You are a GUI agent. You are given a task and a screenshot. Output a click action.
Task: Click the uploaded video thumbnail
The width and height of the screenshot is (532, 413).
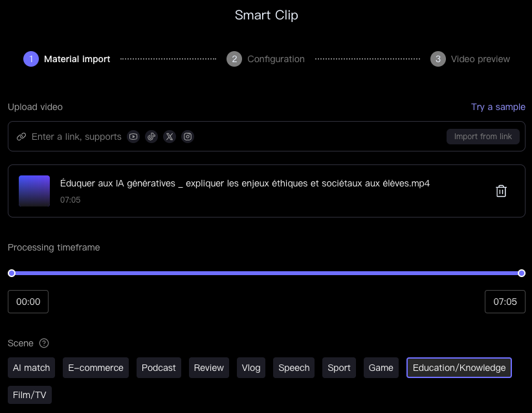click(x=34, y=191)
